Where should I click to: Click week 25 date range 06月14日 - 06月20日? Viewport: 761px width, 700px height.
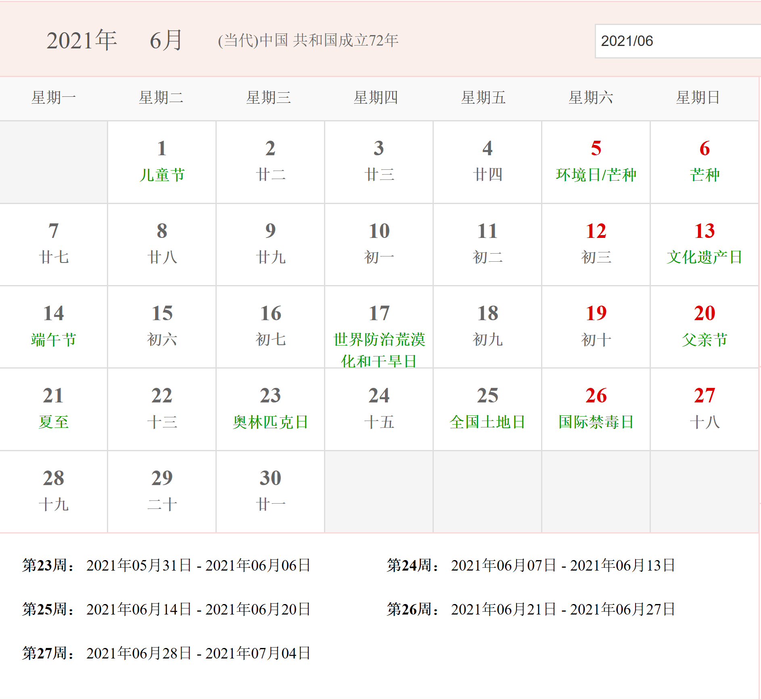click(198, 609)
